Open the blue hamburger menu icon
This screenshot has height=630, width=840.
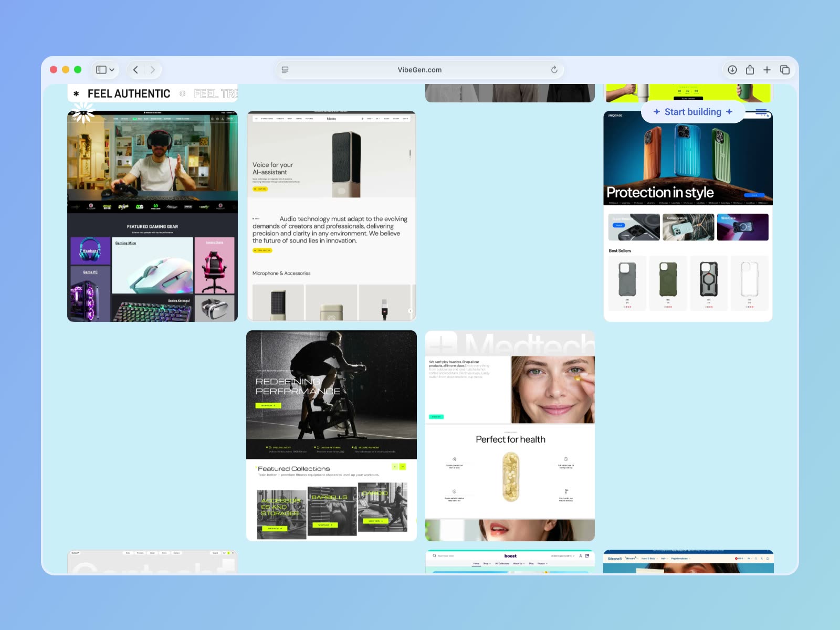tap(761, 112)
